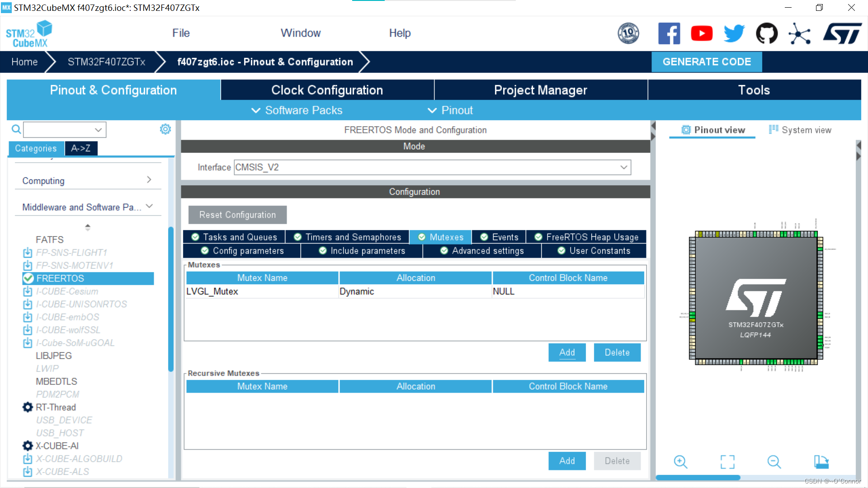Click the export pinout icon
The image size is (868, 488).
pos(821,461)
